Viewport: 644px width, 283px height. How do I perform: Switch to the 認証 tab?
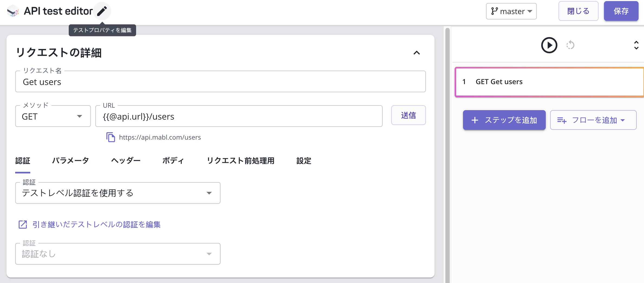tap(23, 161)
